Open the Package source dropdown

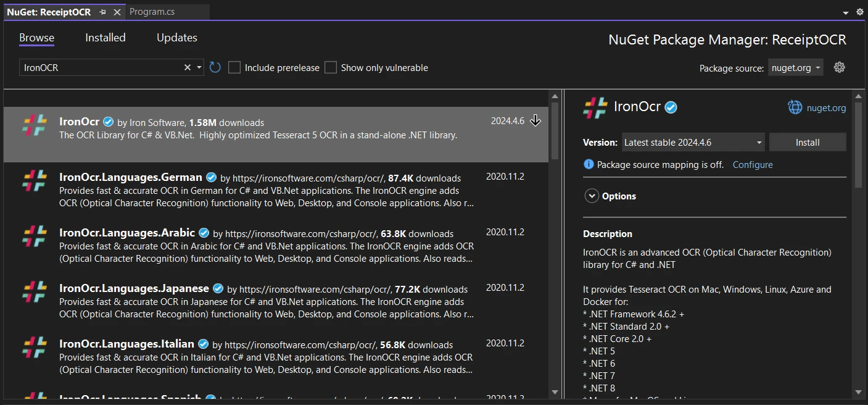(796, 68)
